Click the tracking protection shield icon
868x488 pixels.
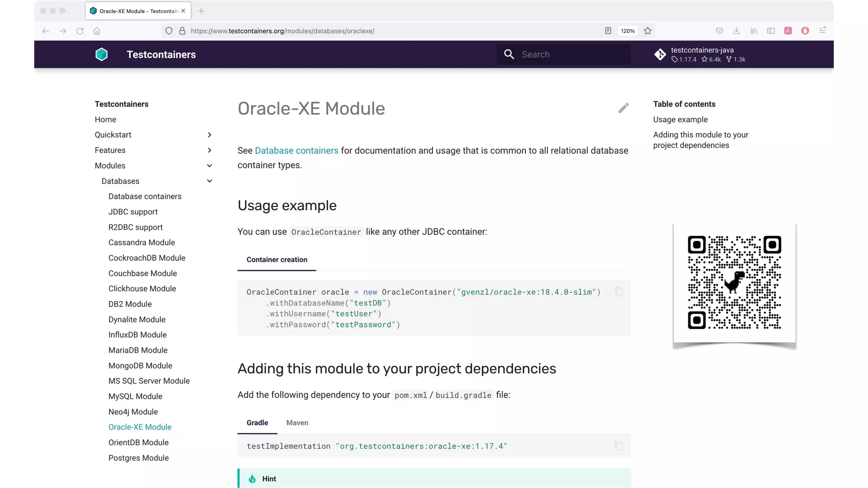click(169, 31)
